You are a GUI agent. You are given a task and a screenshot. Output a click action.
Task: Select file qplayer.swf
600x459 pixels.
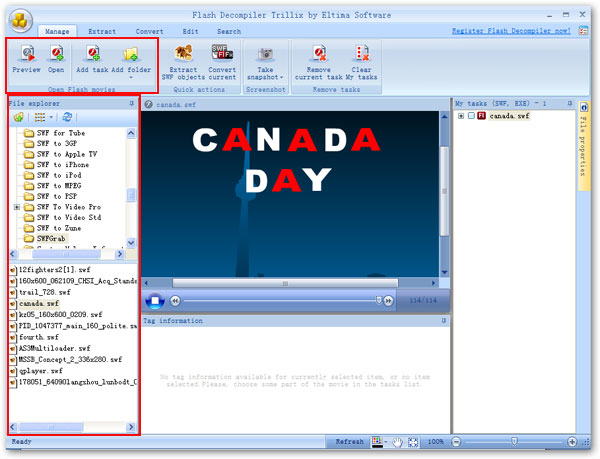coord(41,371)
